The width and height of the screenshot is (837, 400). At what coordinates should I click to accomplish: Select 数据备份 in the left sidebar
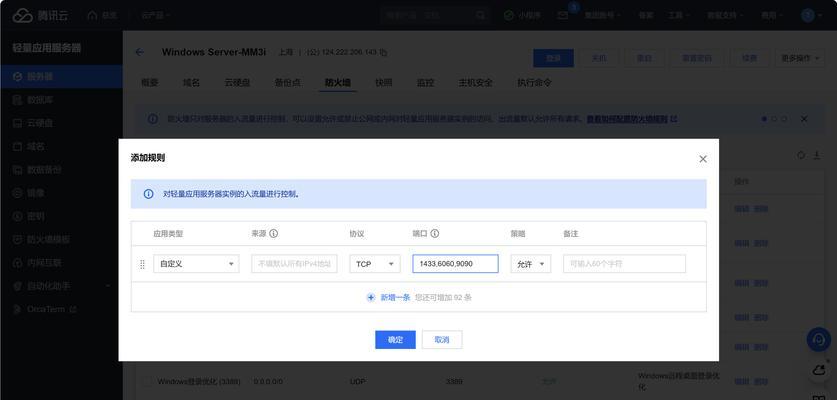(61, 170)
